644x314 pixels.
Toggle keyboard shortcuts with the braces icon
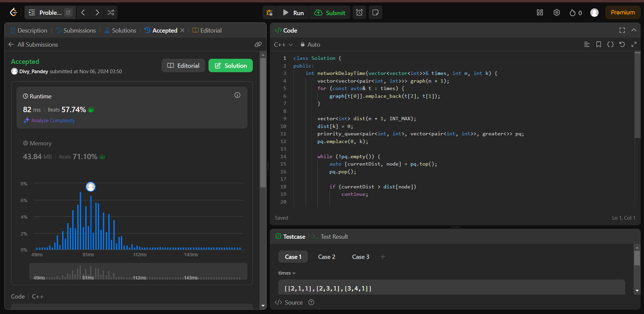[x=610, y=45]
